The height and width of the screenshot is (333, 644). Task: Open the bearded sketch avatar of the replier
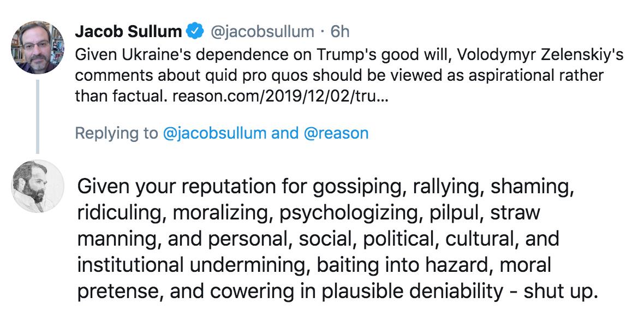38,186
